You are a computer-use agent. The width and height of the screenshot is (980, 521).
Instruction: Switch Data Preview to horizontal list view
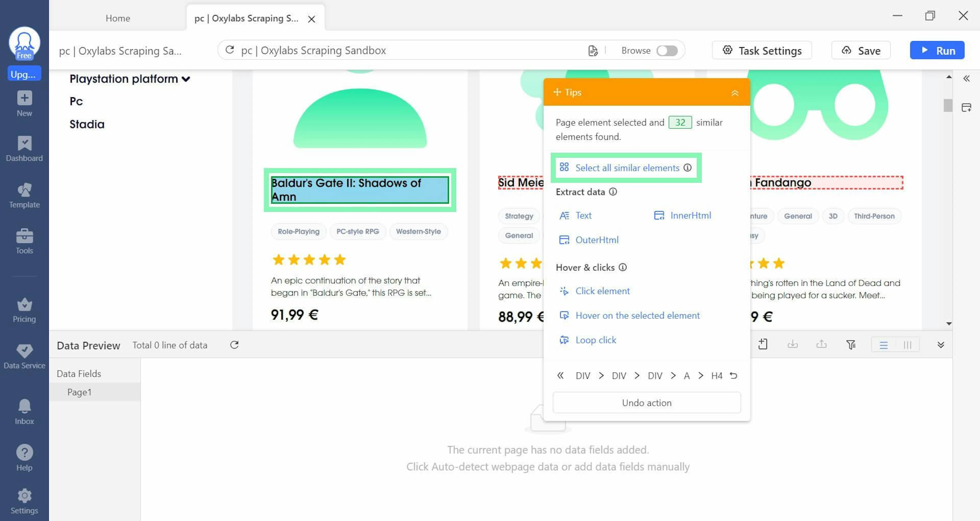click(x=883, y=345)
